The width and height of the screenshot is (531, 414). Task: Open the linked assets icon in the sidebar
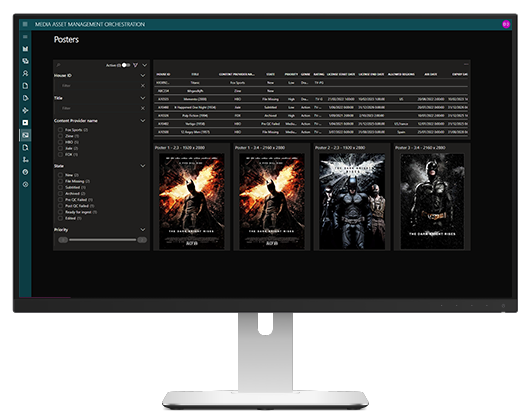[25, 61]
